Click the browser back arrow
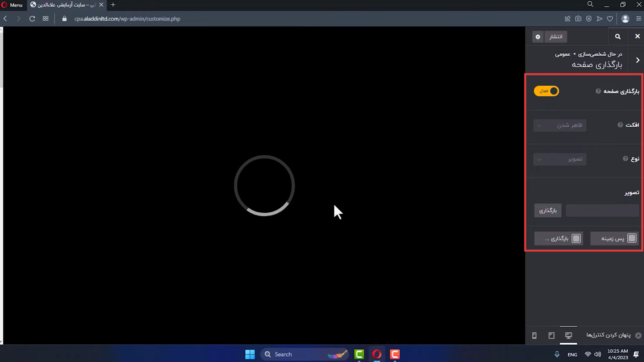The width and height of the screenshot is (644, 362). coord(5,19)
